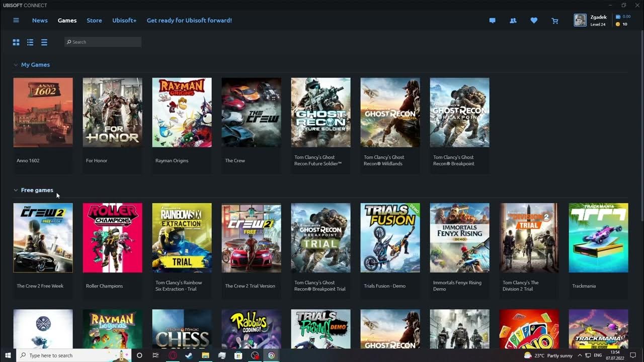This screenshot has width=644, height=362.
Task: Click the Windows Start button
Action: [8, 355]
